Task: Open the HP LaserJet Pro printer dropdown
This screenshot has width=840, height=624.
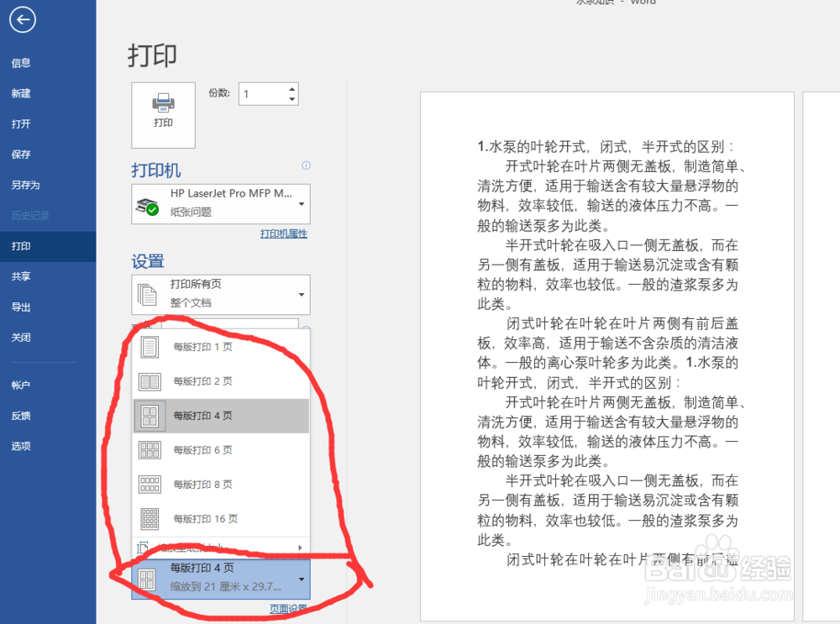Action: click(x=221, y=203)
